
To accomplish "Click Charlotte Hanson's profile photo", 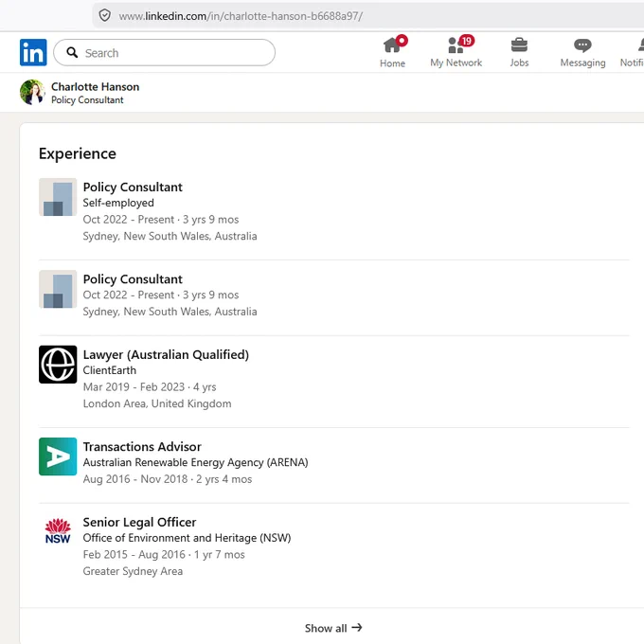I will pos(32,93).
